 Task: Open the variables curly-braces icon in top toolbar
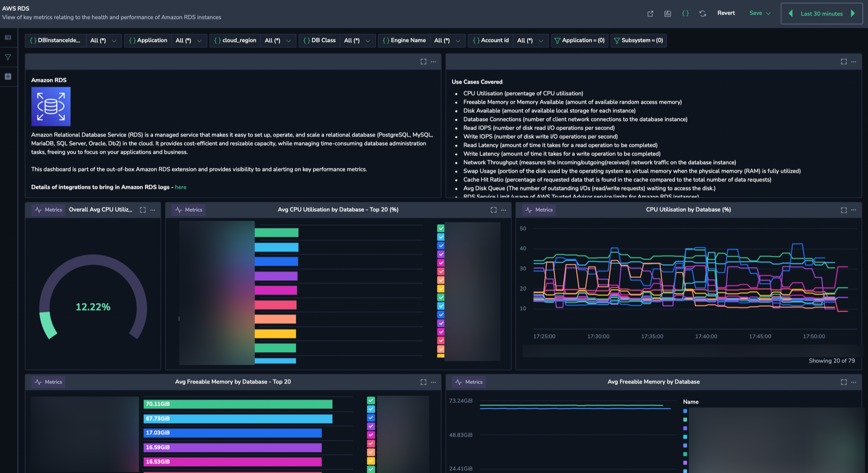coord(685,13)
